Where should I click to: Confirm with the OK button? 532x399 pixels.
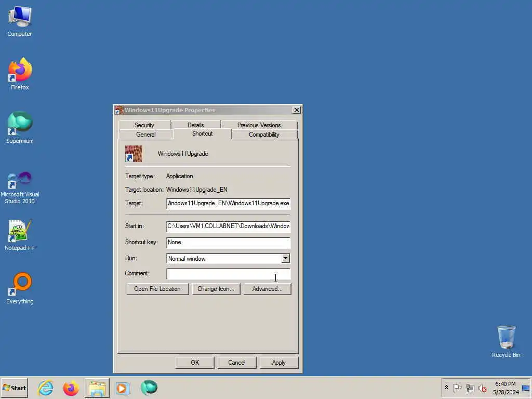tap(195, 362)
